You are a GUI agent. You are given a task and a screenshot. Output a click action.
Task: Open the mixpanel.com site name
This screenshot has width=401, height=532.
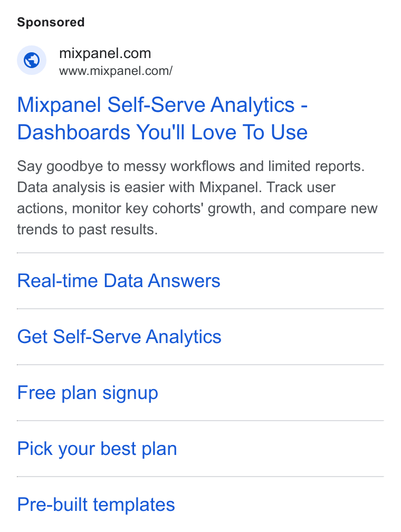[105, 53]
